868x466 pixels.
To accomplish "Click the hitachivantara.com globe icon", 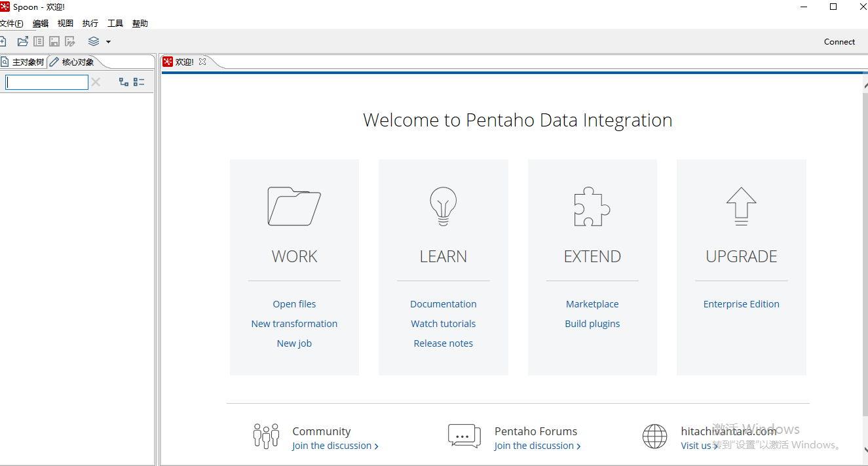I will coord(654,436).
